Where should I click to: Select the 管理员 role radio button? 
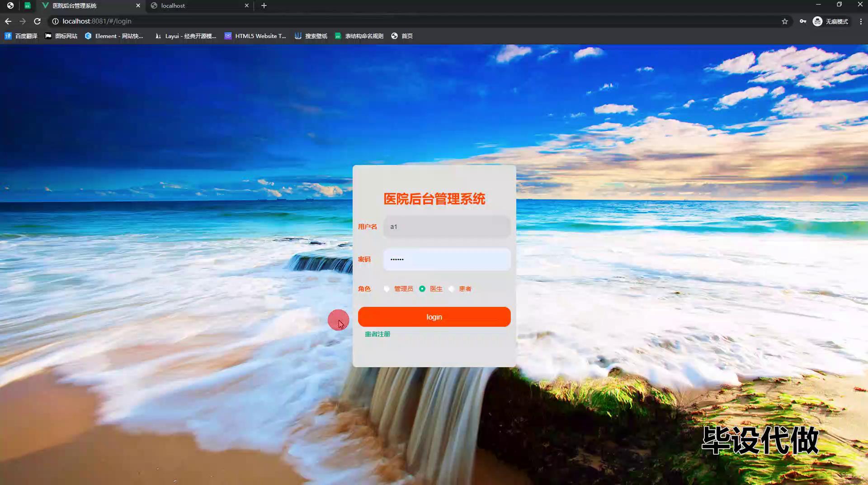(387, 289)
